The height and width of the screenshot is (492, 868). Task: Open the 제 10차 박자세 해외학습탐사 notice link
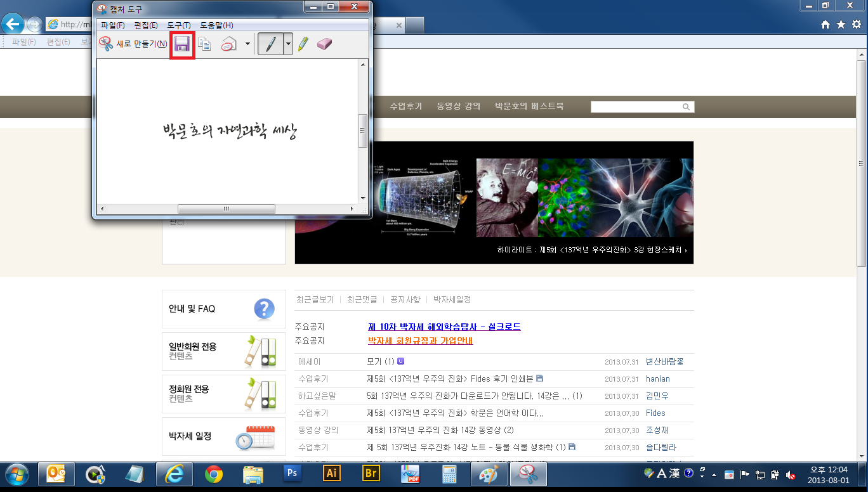click(x=444, y=327)
